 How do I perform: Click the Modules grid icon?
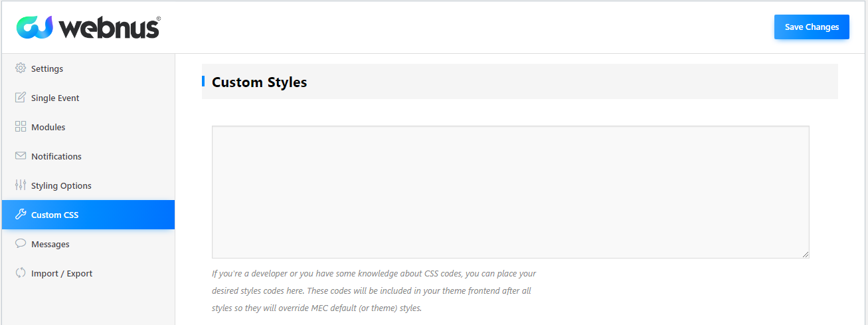pos(21,127)
